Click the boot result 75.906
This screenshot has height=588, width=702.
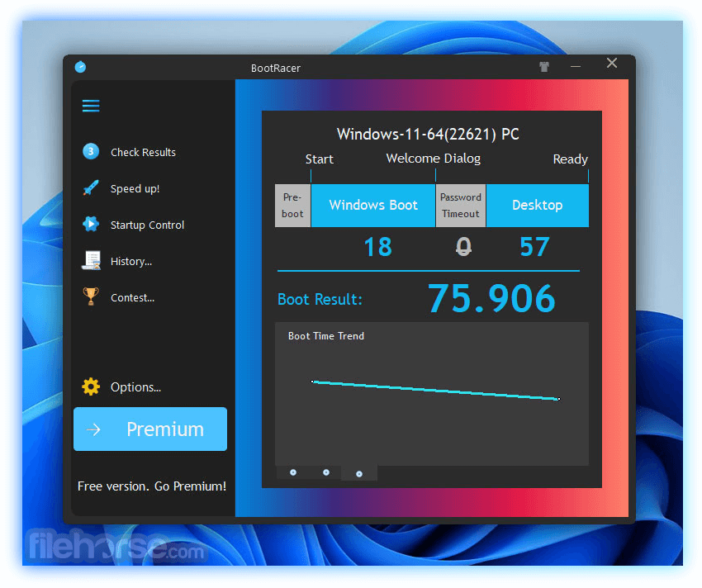(491, 298)
